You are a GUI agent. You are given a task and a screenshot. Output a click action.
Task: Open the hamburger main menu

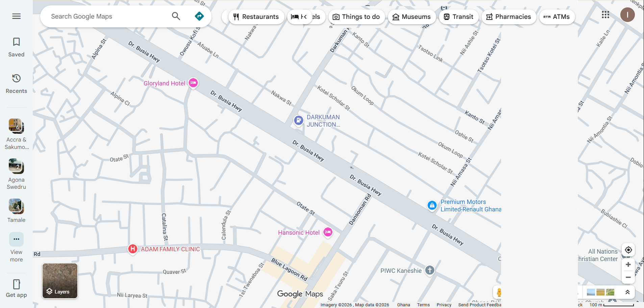point(16,16)
